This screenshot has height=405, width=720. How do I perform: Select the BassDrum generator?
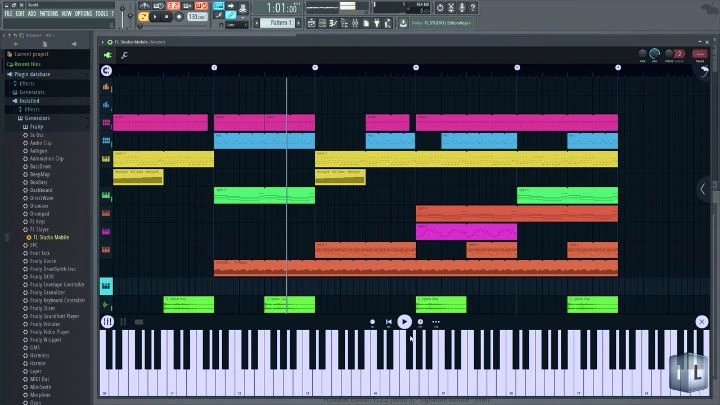pos(40,166)
